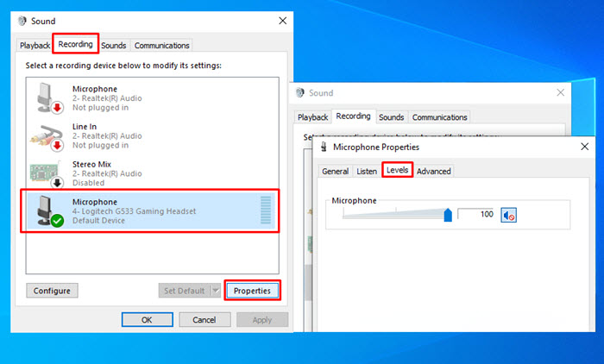Click the 'Disabled' status under Stereo Mix
The image size is (604, 364).
tap(88, 183)
